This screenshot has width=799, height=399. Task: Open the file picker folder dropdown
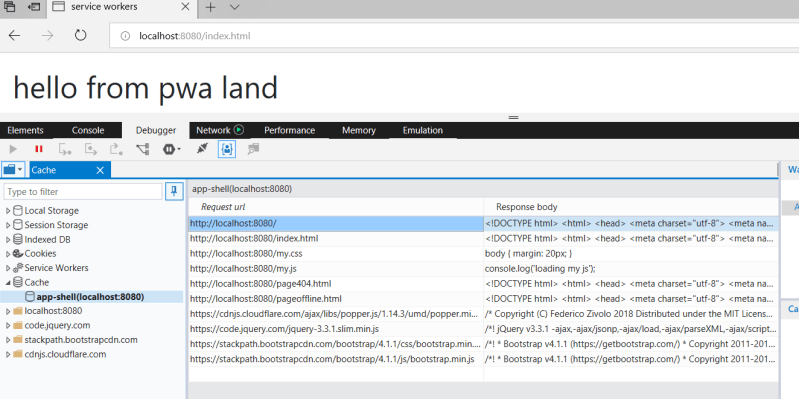pyautogui.click(x=13, y=170)
